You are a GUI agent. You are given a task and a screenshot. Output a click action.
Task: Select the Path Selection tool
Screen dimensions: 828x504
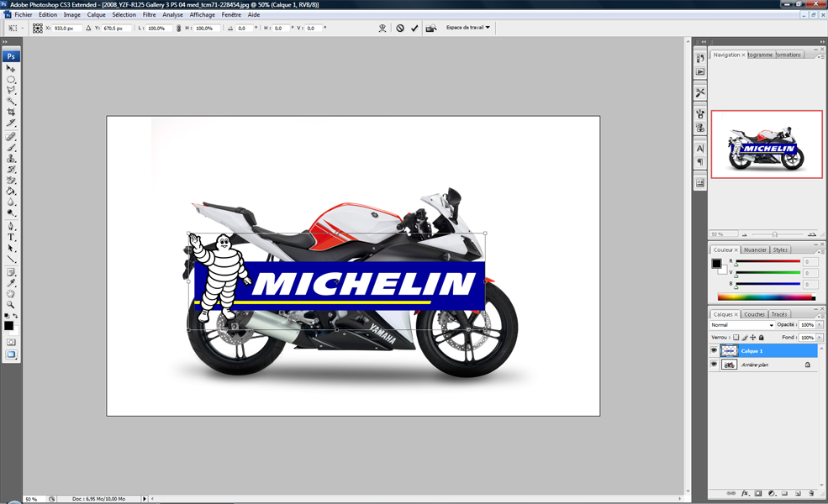pos(11,248)
